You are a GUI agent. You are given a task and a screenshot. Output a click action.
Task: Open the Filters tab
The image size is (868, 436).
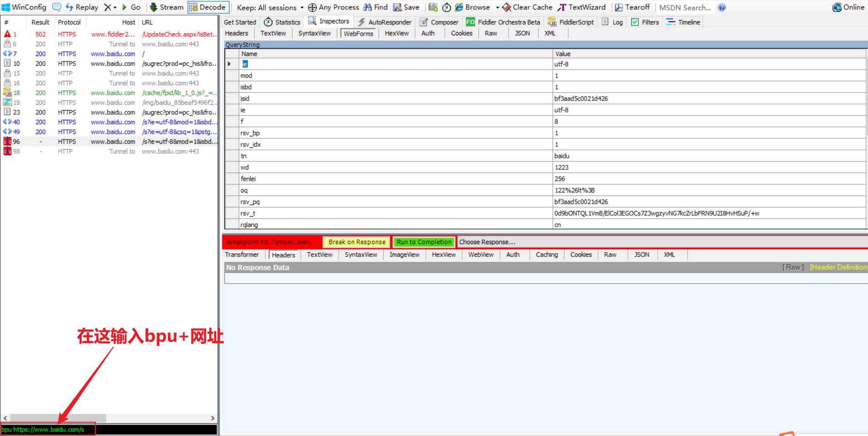pos(645,22)
